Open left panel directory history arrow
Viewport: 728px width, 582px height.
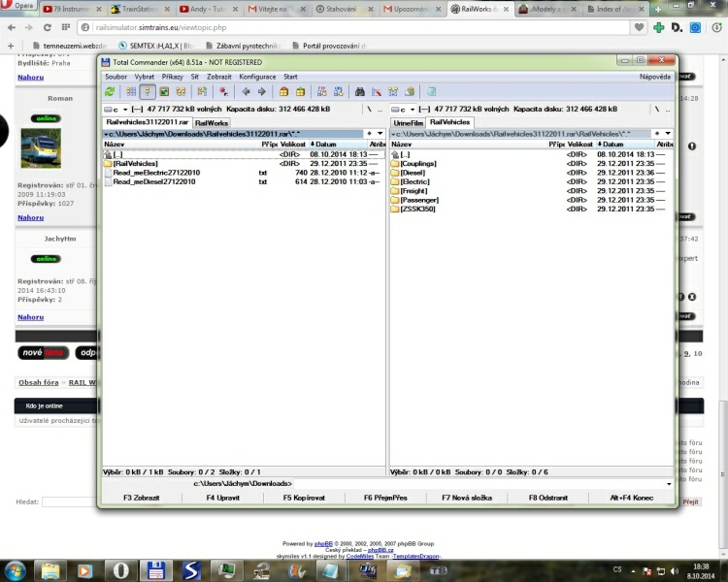(381, 134)
